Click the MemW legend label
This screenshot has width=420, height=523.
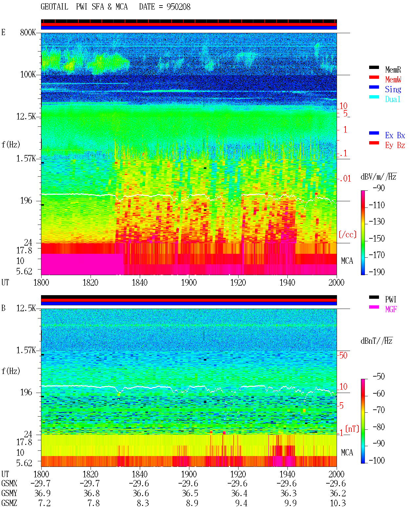393,79
